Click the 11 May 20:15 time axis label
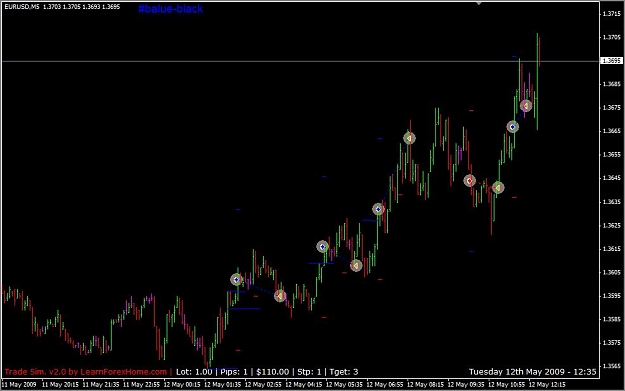Image resolution: width=625 pixels, height=391 pixels. coord(60,385)
